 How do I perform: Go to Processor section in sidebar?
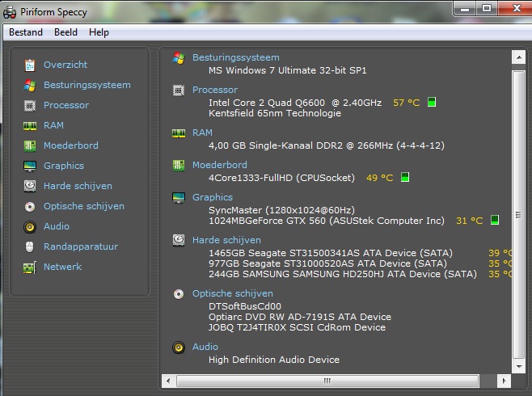[66, 105]
